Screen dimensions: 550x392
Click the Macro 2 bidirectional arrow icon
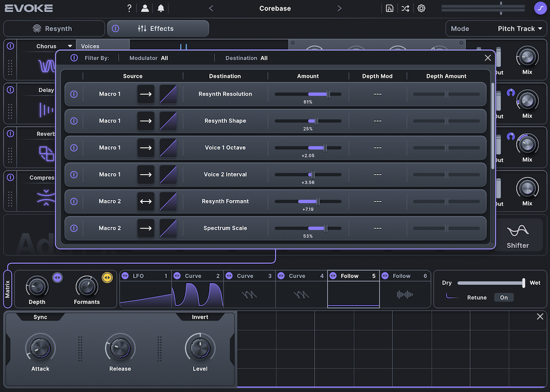click(x=146, y=201)
